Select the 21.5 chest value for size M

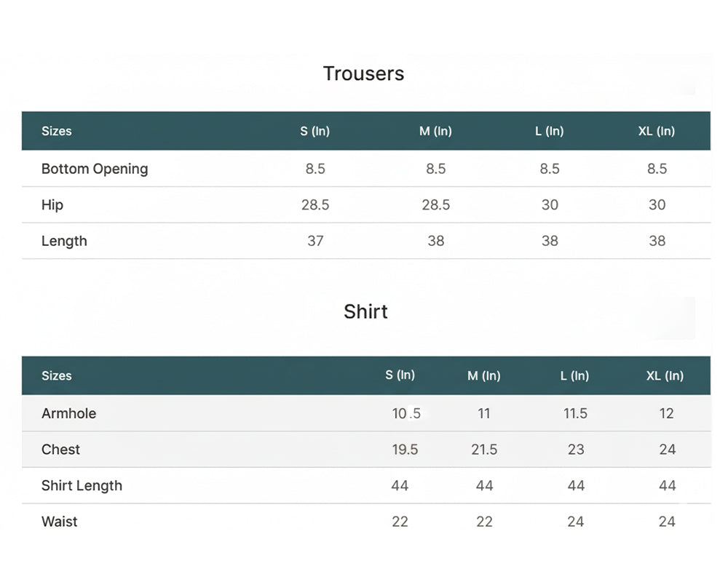[x=484, y=450]
